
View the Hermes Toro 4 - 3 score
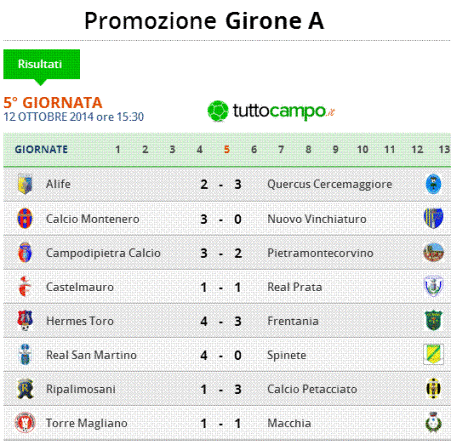221,321
